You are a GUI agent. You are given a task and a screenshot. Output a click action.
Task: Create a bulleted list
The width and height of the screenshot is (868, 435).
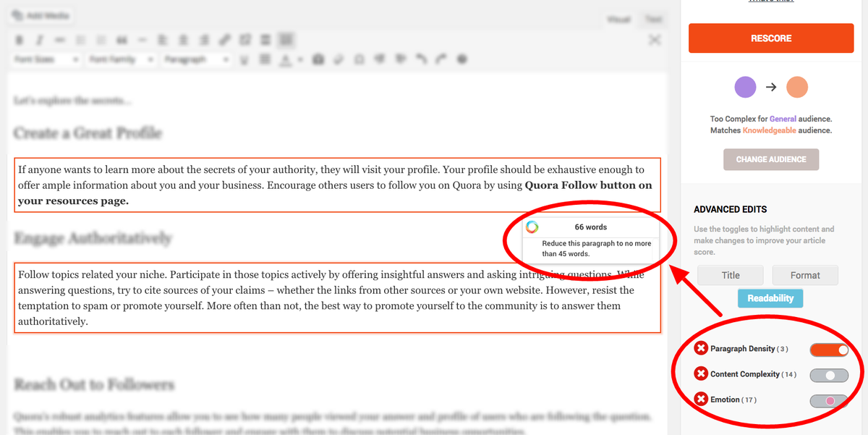pos(81,40)
